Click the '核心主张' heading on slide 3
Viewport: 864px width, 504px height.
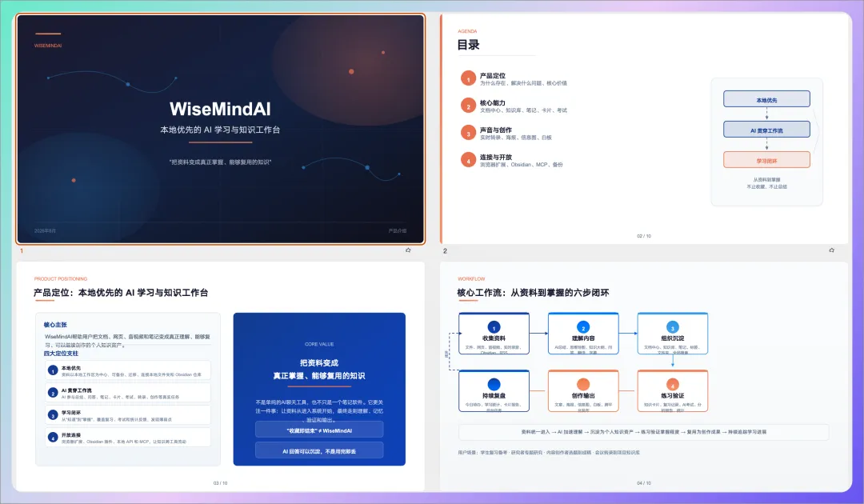pos(55,325)
